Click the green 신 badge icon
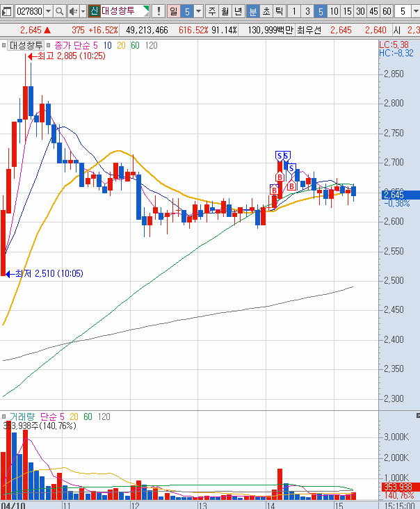Image resolution: width=420 pixels, height=509 pixels. tap(94, 11)
